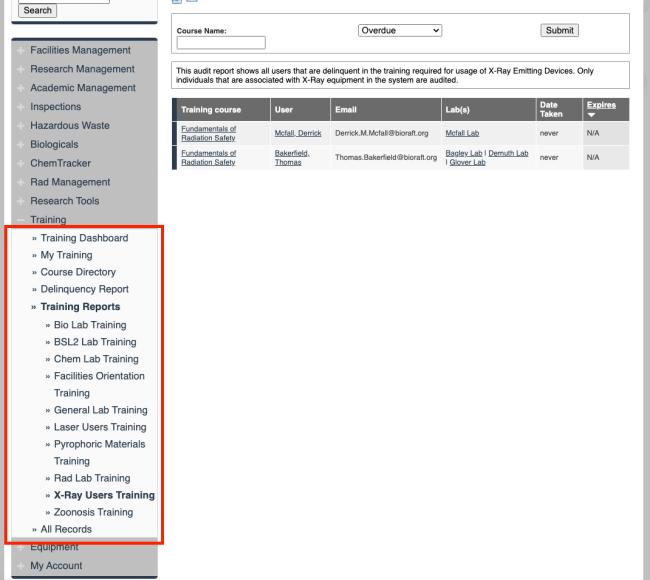Click Bakerfield's Fundamentals of Radiation Safety link

click(x=209, y=157)
